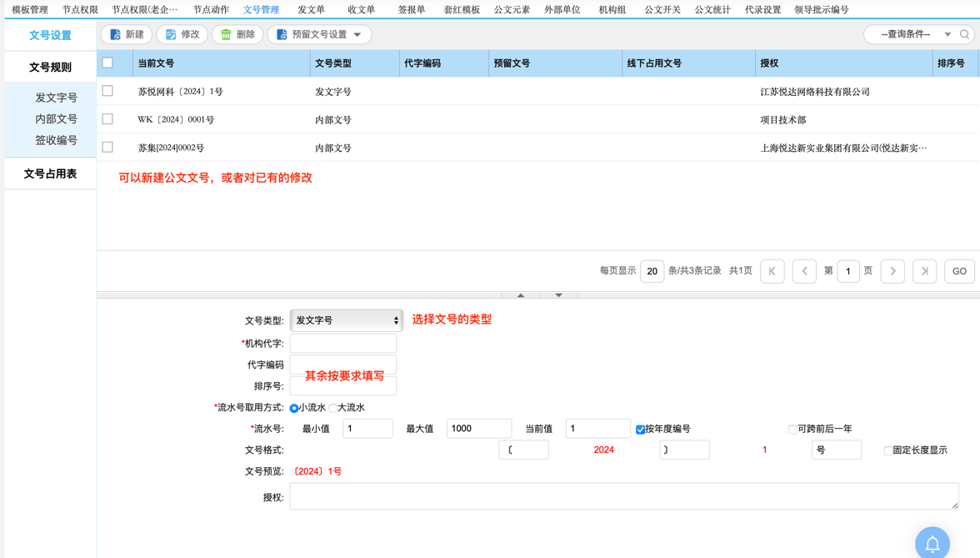
Task: Tick the checkbox for 苏悦网科〔2024〕1号 row
Action: click(x=107, y=90)
